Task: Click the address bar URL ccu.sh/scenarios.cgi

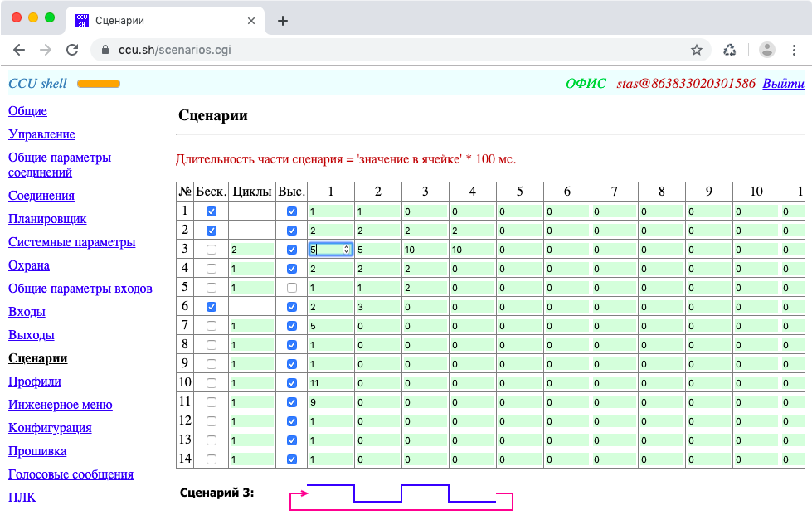Action: coord(174,50)
